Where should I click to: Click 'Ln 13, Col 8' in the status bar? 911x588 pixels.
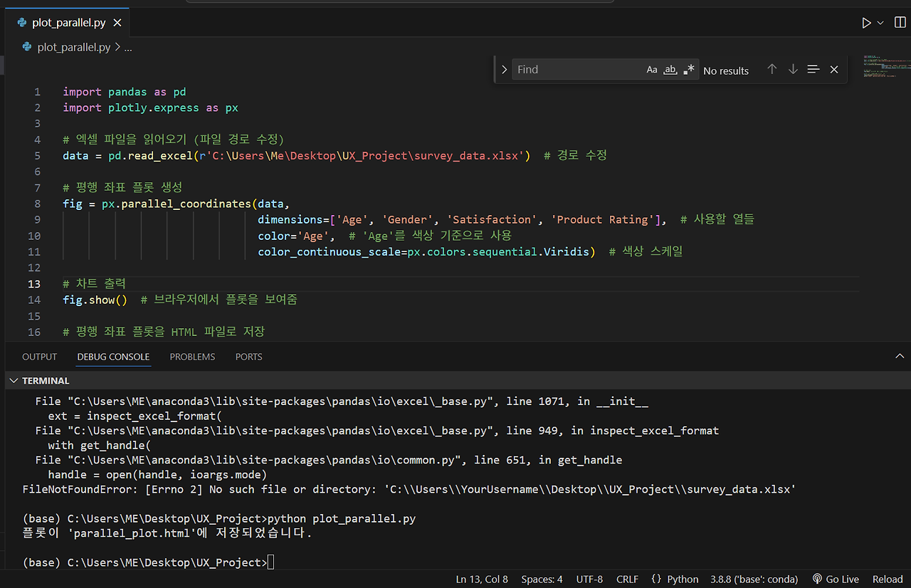coord(482,579)
